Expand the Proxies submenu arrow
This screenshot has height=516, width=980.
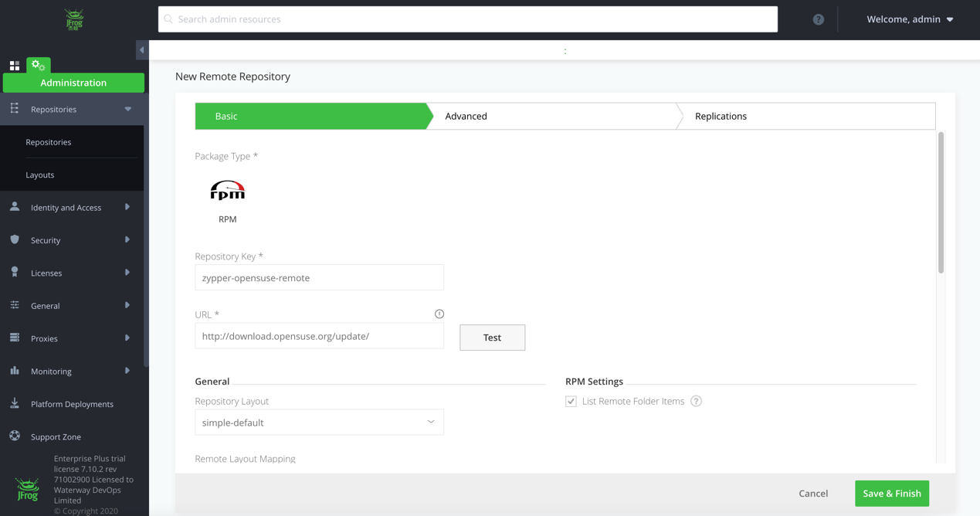tap(127, 338)
